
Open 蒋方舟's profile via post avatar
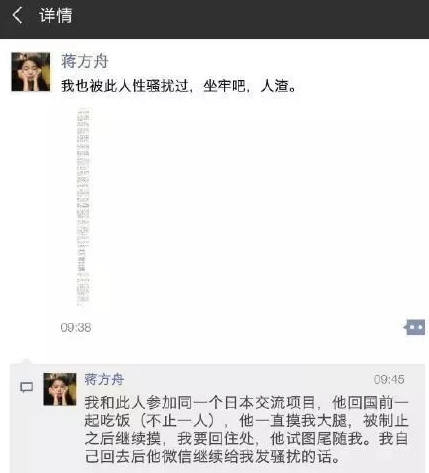coord(31,72)
